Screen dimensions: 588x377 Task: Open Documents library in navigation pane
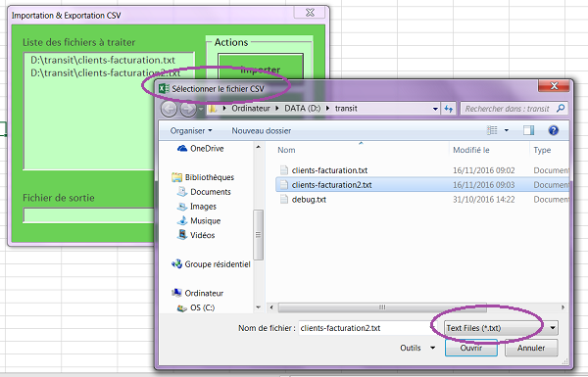[205, 192]
